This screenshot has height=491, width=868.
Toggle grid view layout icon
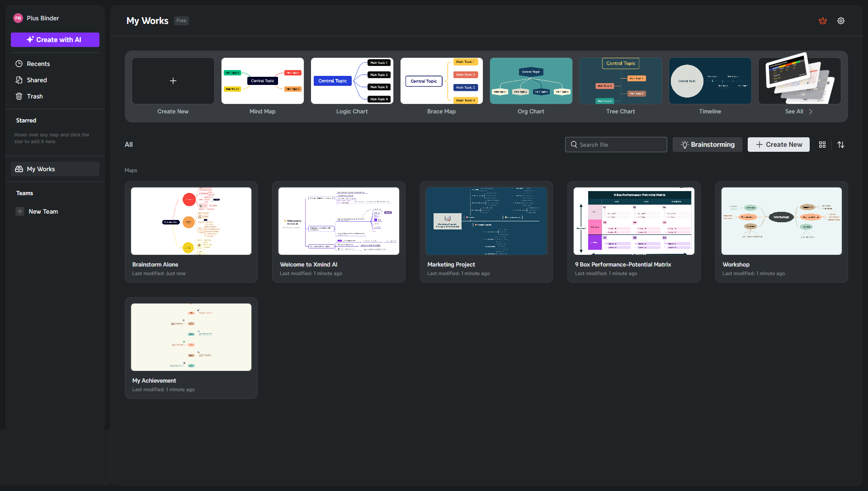tap(822, 145)
